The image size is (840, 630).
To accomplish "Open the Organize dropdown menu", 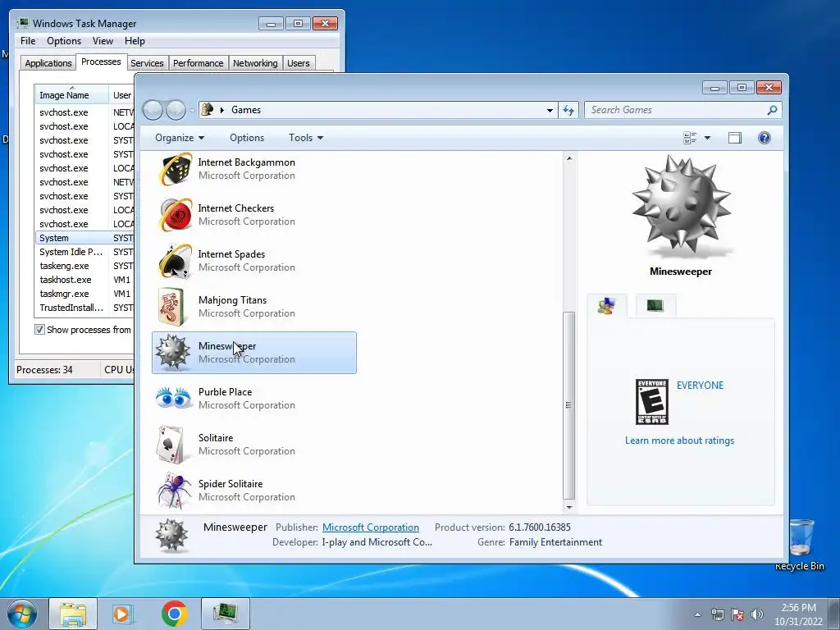I will tap(180, 138).
